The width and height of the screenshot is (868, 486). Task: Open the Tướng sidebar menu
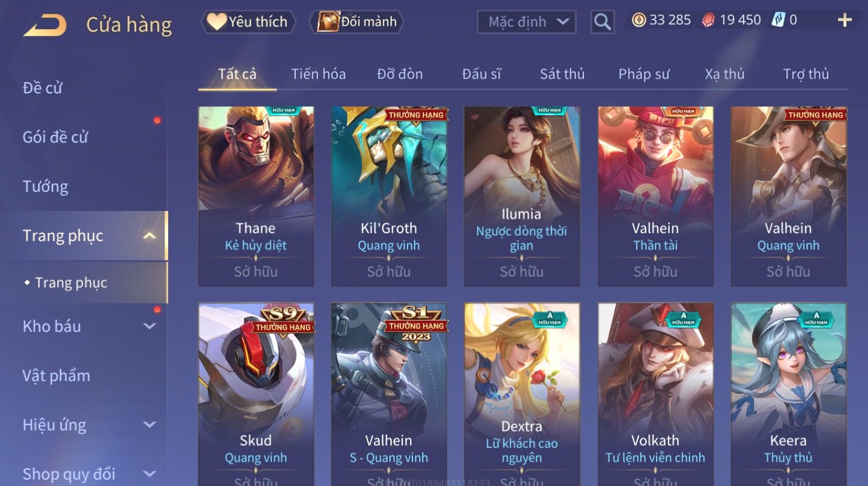(x=46, y=187)
